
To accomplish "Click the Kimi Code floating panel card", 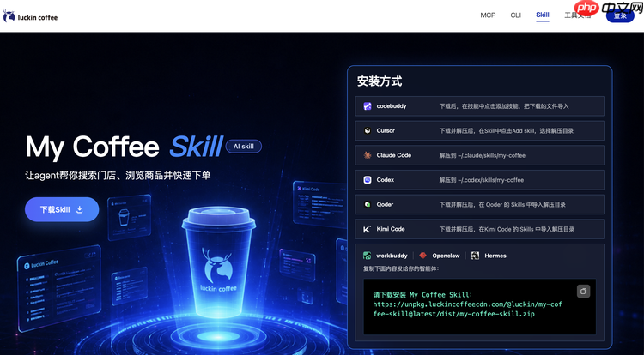I will (x=320, y=204).
